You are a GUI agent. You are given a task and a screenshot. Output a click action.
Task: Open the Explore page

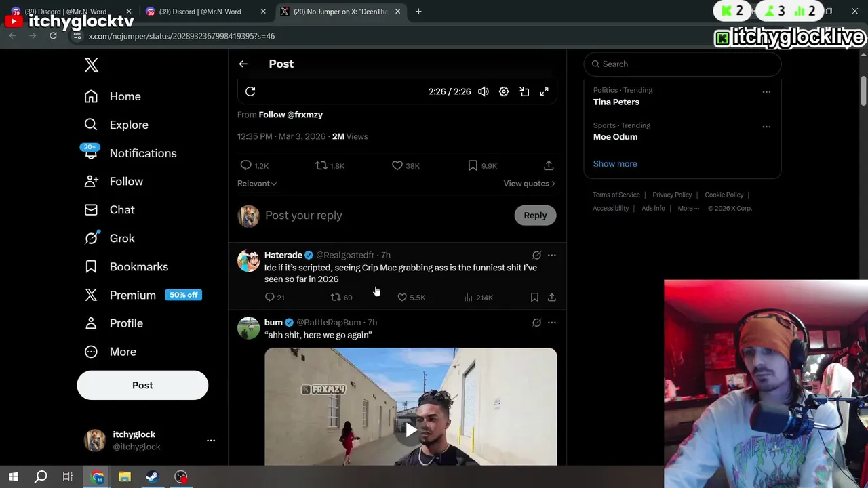(116, 125)
